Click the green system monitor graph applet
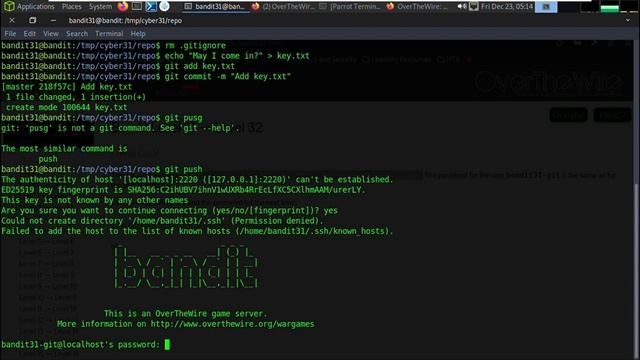 coord(609,7)
